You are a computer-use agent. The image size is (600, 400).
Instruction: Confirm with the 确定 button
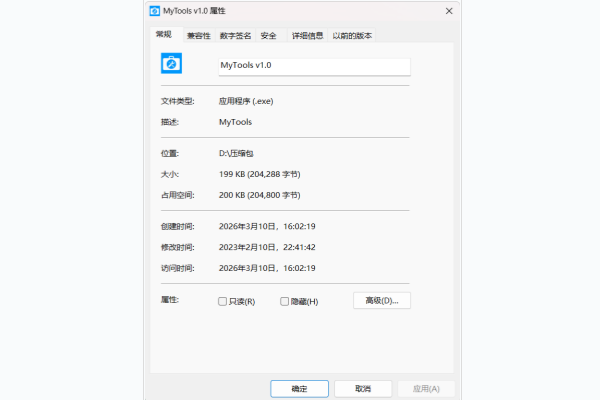299,388
